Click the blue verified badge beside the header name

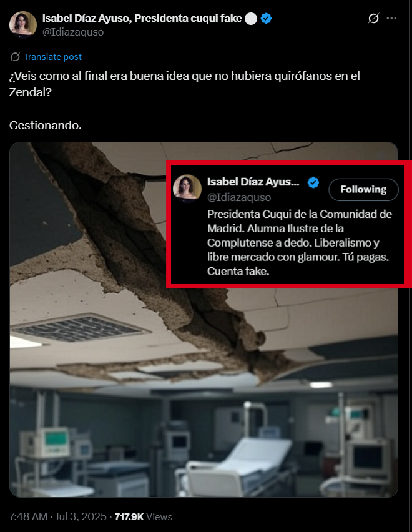pyautogui.click(x=266, y=18)
